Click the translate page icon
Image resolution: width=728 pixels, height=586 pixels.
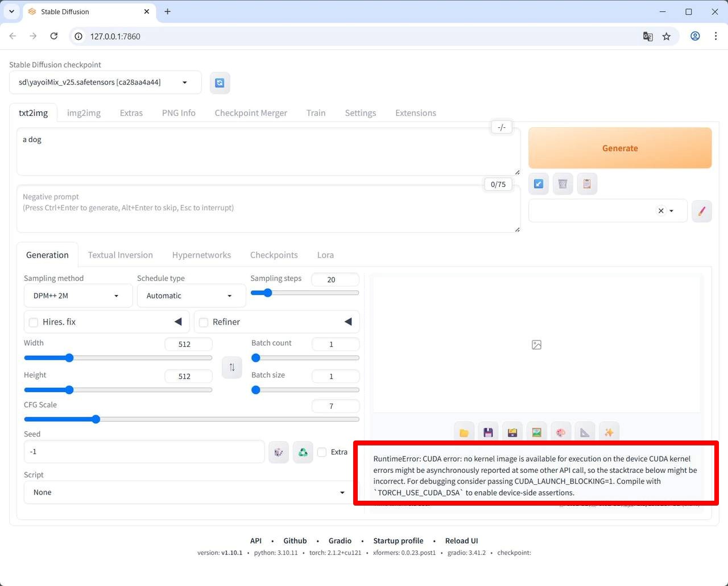(x=648, y=36)
